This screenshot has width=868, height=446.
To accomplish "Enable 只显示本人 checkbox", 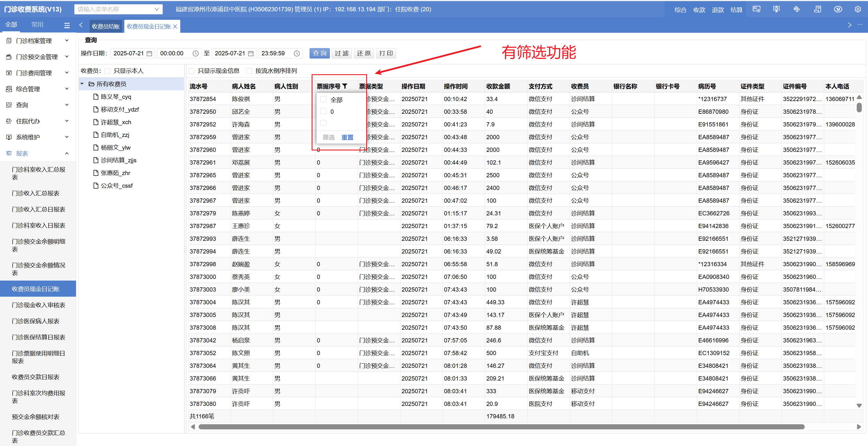I will [x=108, y=71].
